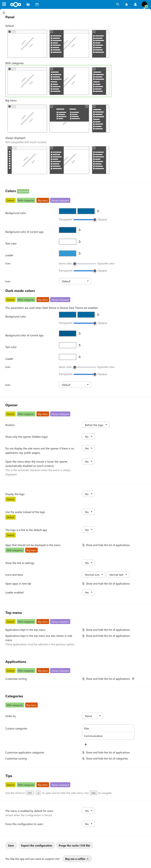This screenshot has width=151, height=868.
Task: Click the Text color swatch under Dark mode colors
Action: (x=68, y=345)
